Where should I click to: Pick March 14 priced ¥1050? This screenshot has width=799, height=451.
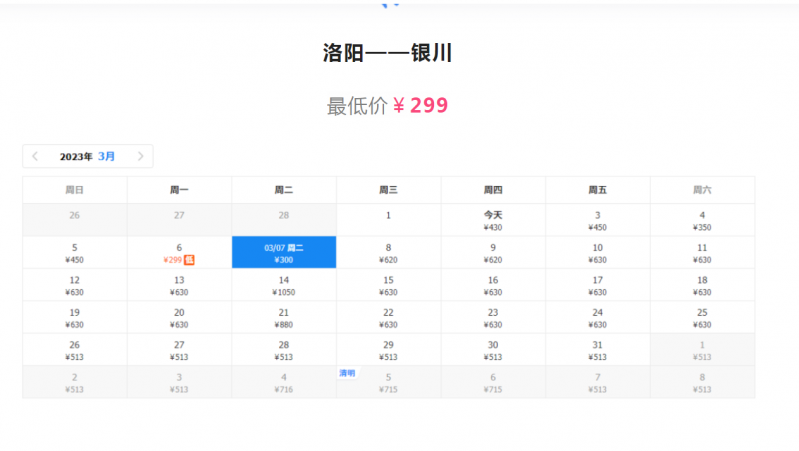284,286
